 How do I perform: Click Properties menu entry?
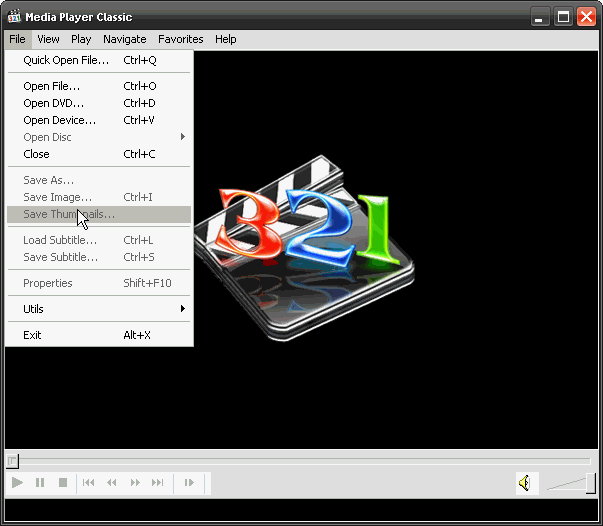tap(99, 283)
